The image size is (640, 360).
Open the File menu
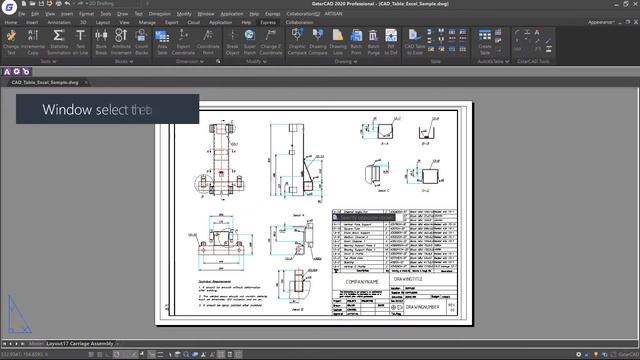tap(21, 14)
